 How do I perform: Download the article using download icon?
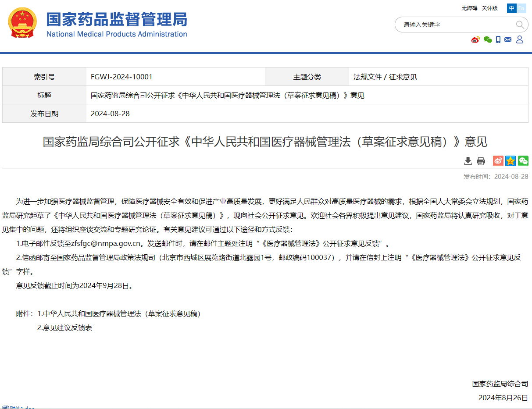tap(468, 161)
